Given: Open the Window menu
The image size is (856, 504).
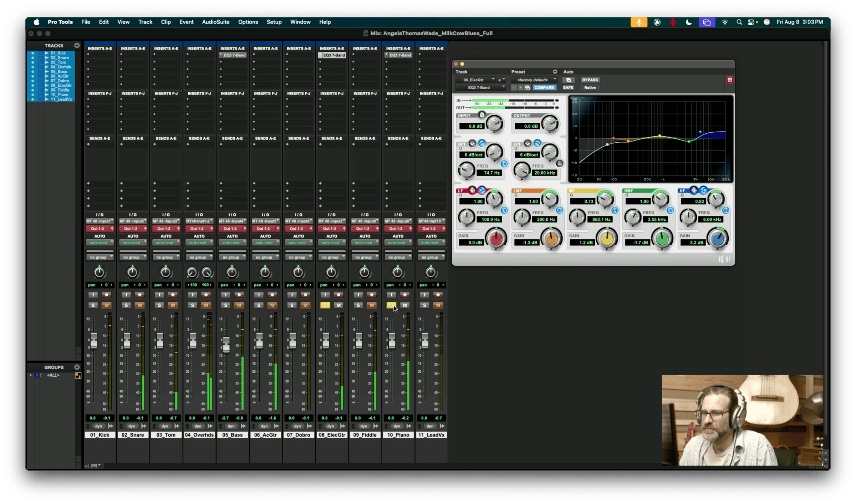Looking at the screenshot, I should point(300,22).
